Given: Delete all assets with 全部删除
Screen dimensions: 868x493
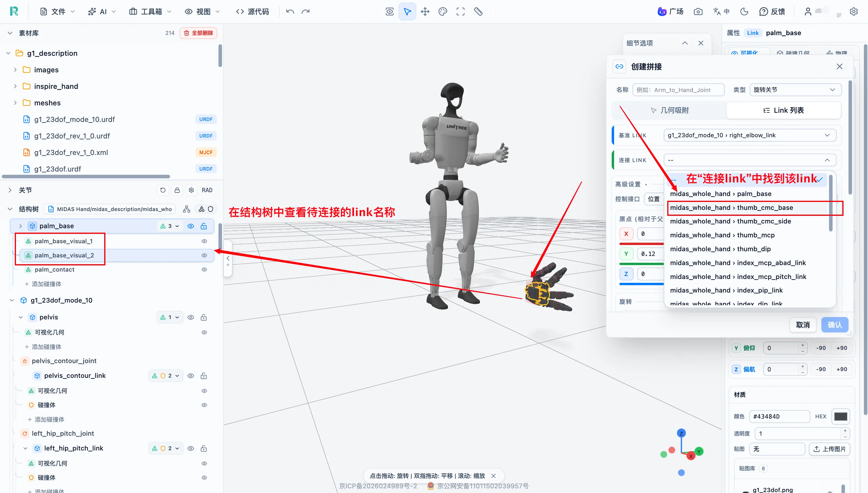Looking at the screenshot, I should 198,33.
